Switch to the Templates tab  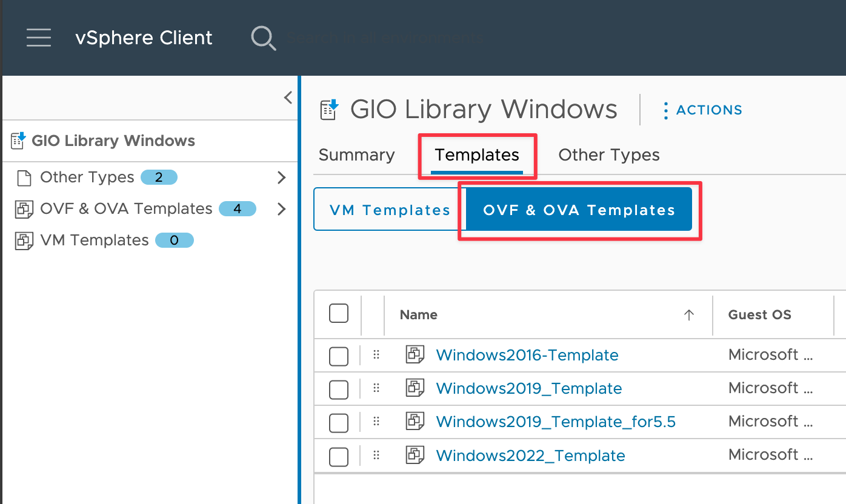[x=477, y=155]
